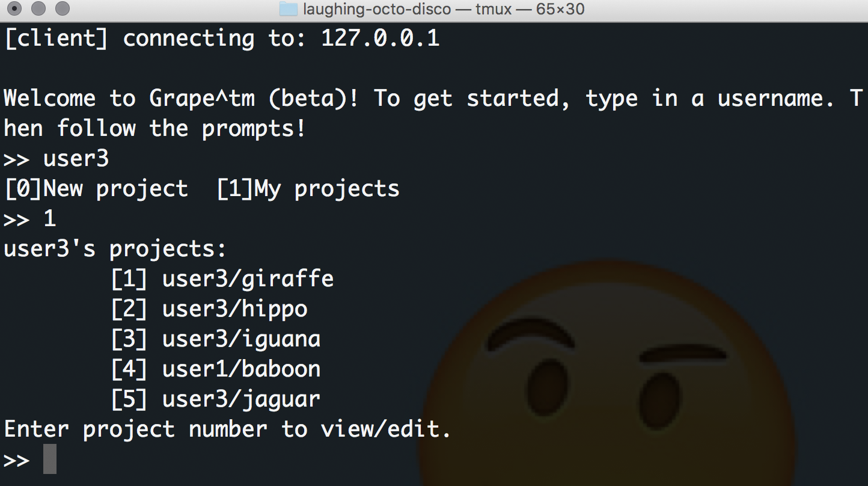Select the user3/hippo project entry
This screenshot has height=486, width=868.
(209, 309)
